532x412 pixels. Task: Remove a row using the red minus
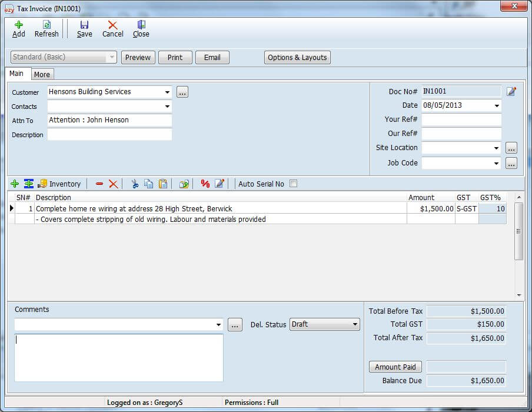point(99,184)
